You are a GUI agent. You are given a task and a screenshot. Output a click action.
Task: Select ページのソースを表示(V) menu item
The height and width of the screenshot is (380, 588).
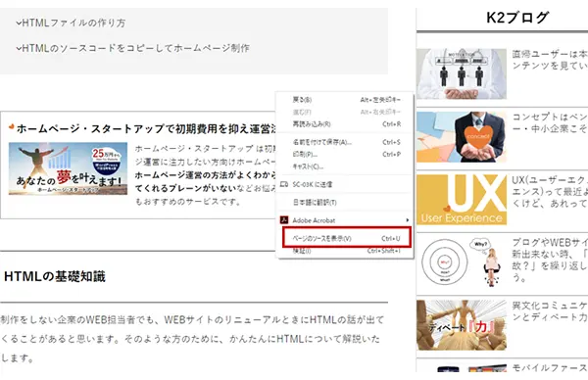pyautogui.click(x=347, y=238)
